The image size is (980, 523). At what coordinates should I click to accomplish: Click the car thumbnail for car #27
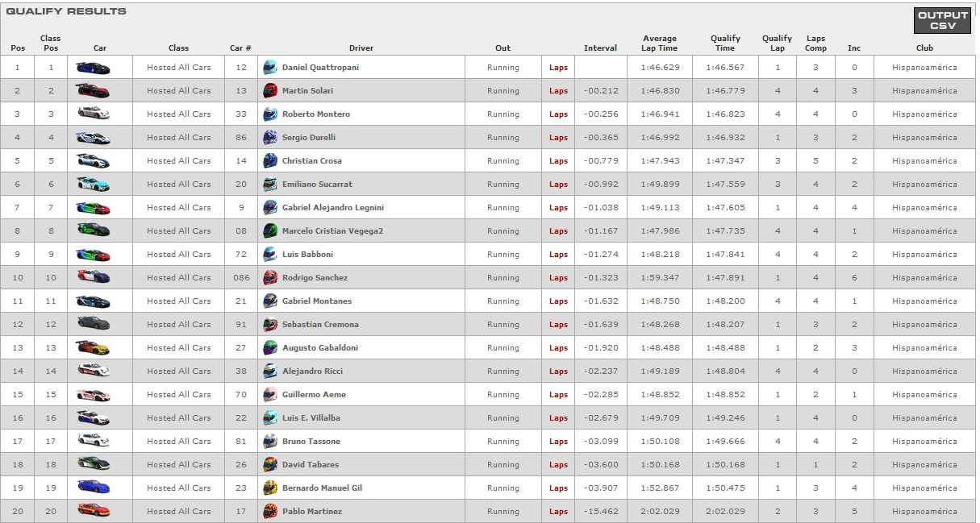[x=93, y=348]
